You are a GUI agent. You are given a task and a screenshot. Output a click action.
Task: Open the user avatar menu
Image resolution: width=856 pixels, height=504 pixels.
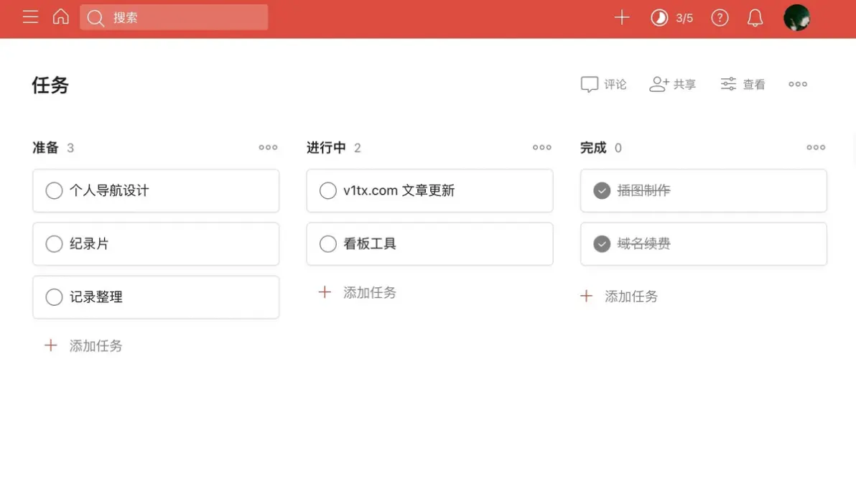point(796,17)
